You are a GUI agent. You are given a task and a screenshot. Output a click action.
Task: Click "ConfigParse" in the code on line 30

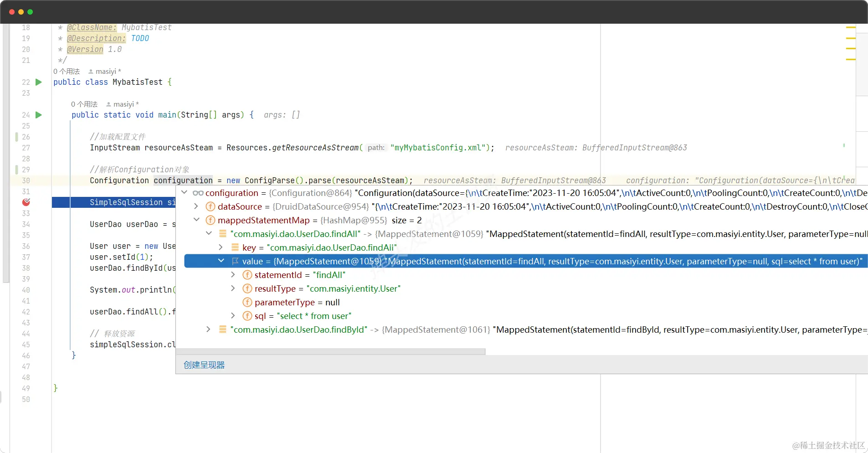coord(270,180)
